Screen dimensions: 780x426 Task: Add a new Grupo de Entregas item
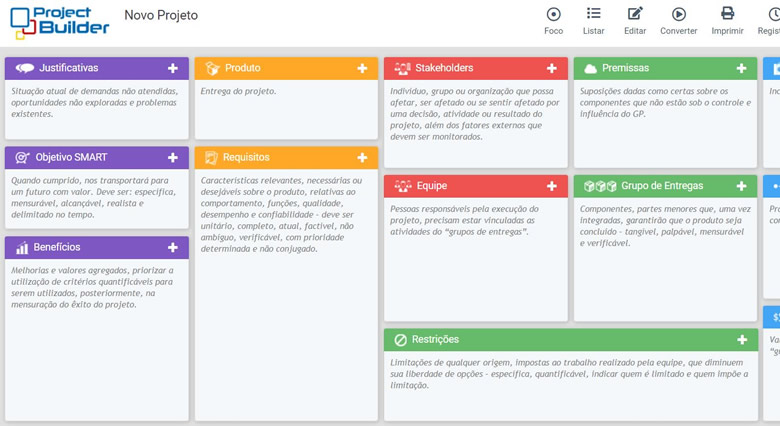click(741, 186)
